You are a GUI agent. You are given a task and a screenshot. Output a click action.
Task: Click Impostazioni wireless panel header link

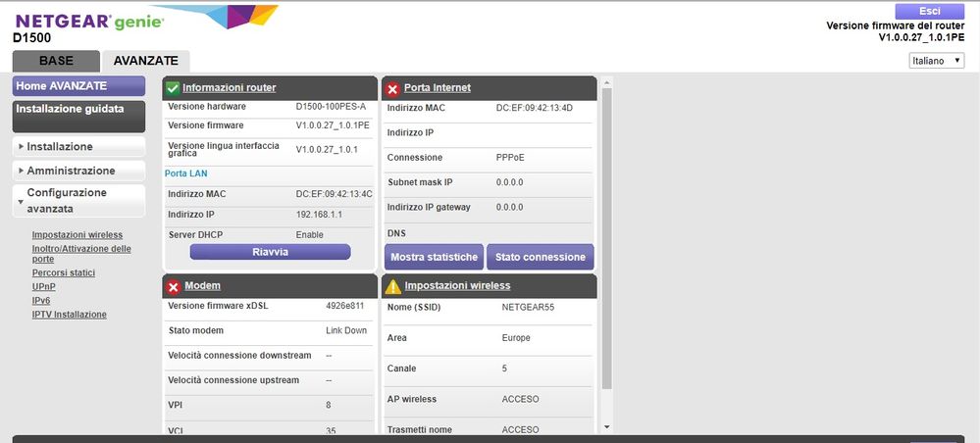457,285
